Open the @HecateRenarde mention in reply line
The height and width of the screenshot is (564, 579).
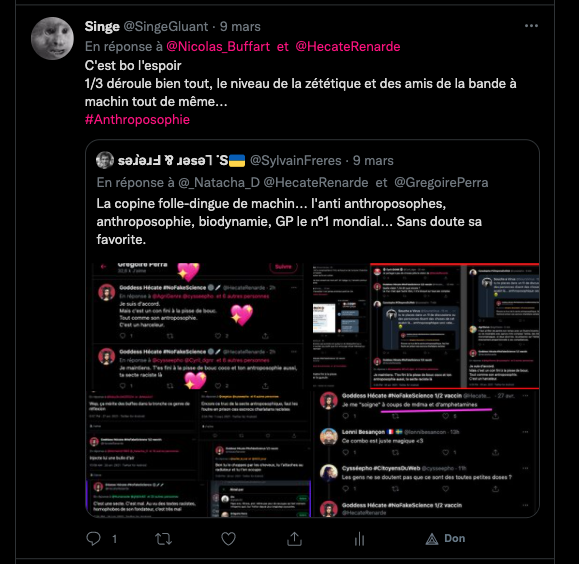tap(347, 47)
